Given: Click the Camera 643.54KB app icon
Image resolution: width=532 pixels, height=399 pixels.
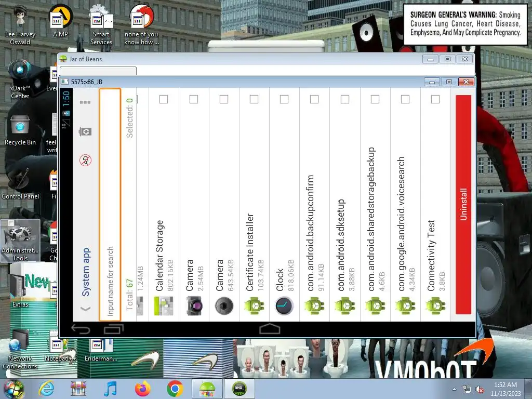Looking at the screenshot, I should (x=224, y=305).
